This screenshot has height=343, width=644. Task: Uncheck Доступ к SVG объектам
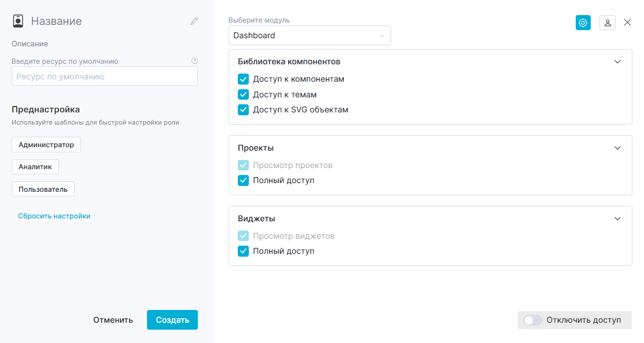[243, 110]
